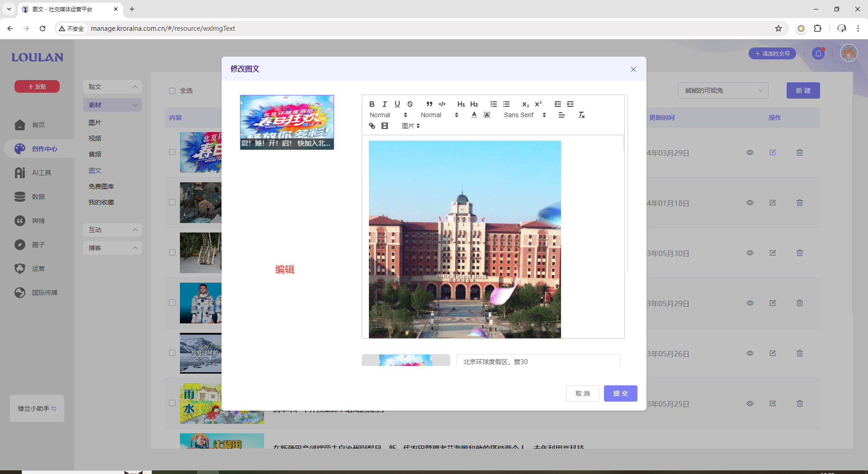Image resolution: width=868 pixels, height=474 pixels.
Task: Apply subscript formatting
Action: [525, 104]
